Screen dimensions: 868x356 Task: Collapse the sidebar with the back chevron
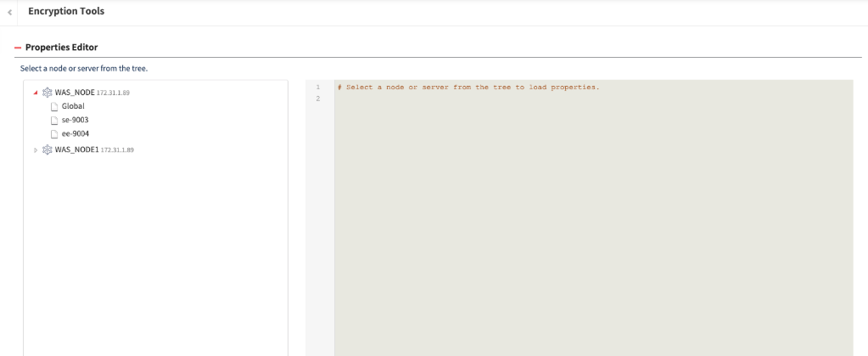[x=9, y=12]
